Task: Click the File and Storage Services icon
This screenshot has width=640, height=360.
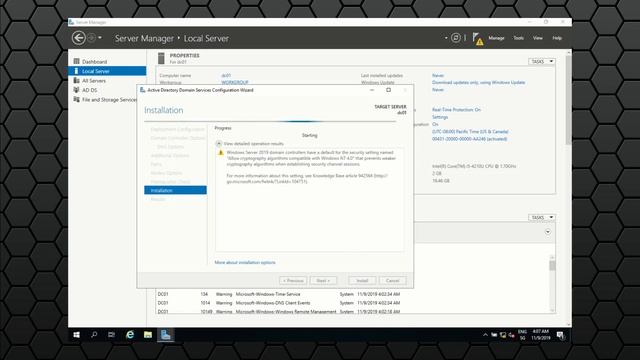Action: (x=76, y=99)
